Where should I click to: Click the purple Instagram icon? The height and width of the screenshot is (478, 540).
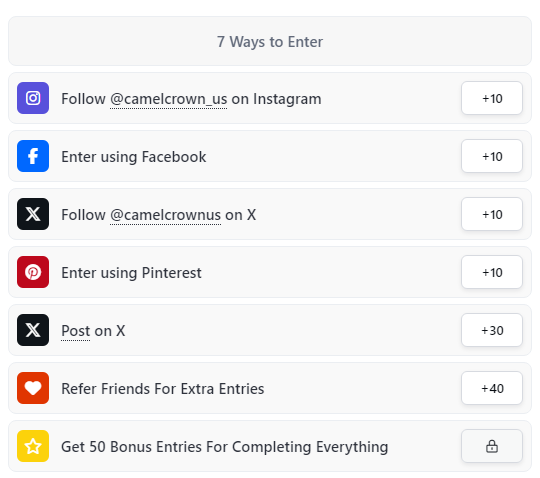point(33,98)
